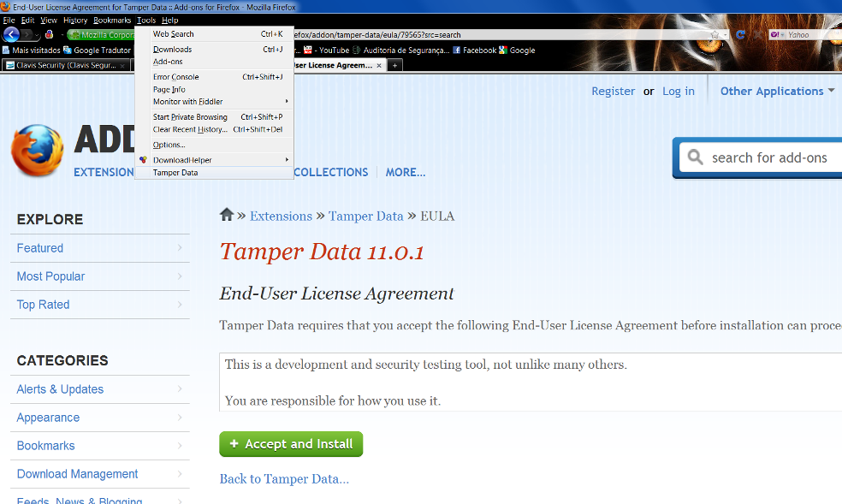Open Options from the Tools menu
842x504 pixels.
(x=214, y=145)
